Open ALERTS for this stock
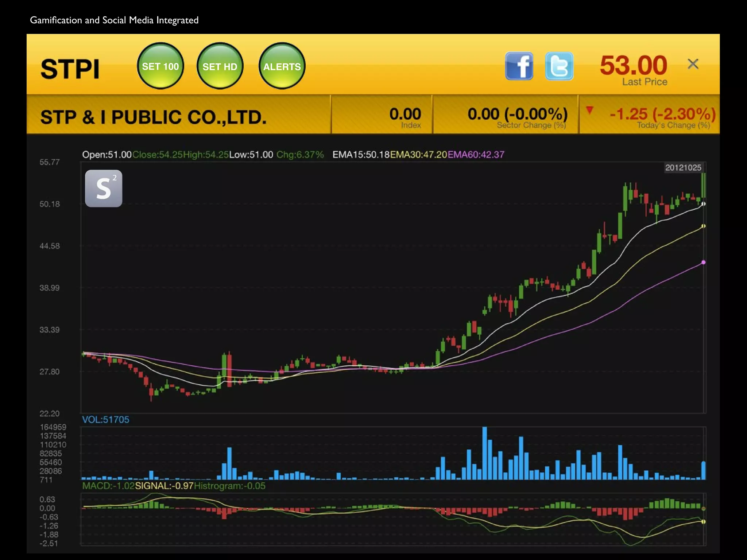Image resolution: width=747 pixels, height=560 pixels. click(282, 66)
